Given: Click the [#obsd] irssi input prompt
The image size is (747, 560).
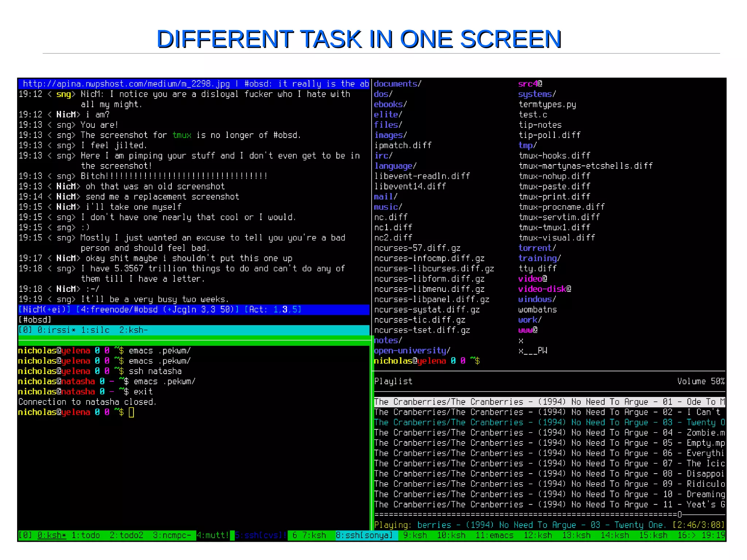Looking at the screenshot, I should [35, 320].
